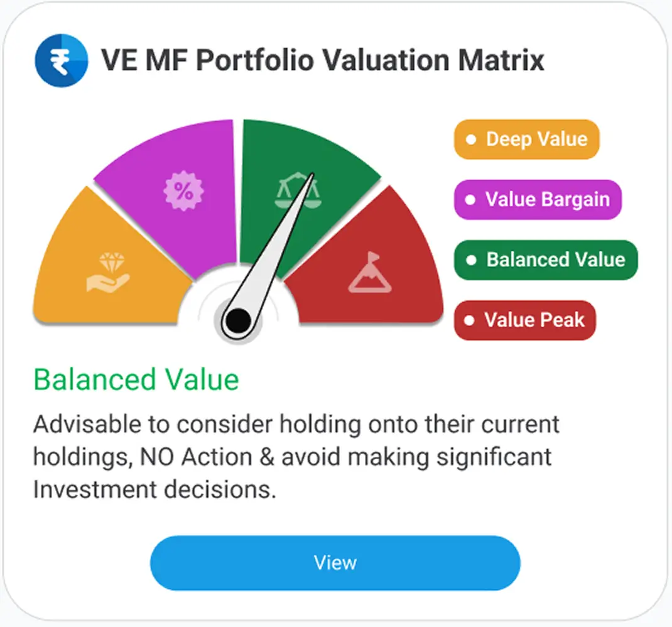Click the rupee logo icon
The height and width of the screenshot is (627, 672).
[60, 60]
